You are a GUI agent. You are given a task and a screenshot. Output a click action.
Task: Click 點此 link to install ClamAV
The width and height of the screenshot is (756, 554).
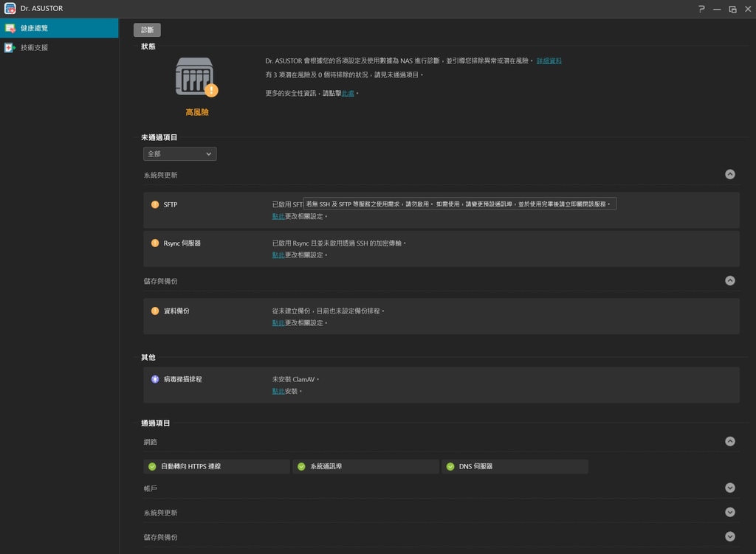pos(278,391)
